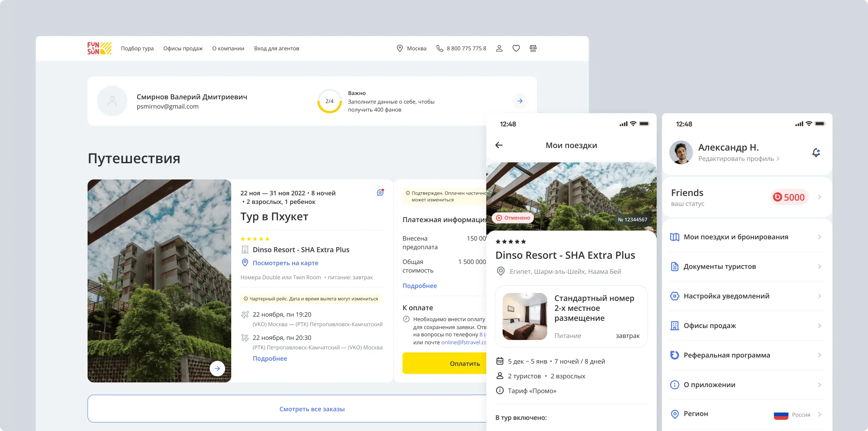Click the 2/4 profile progress ring
The height and width of the screenshot is (431, 868).
[329, 101]
